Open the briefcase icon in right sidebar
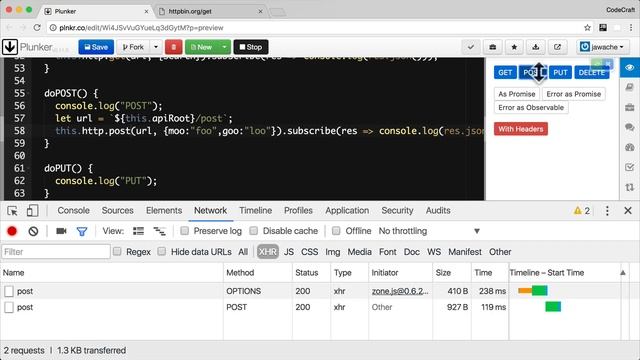The image size is (640, 360). tap(629, 107)
